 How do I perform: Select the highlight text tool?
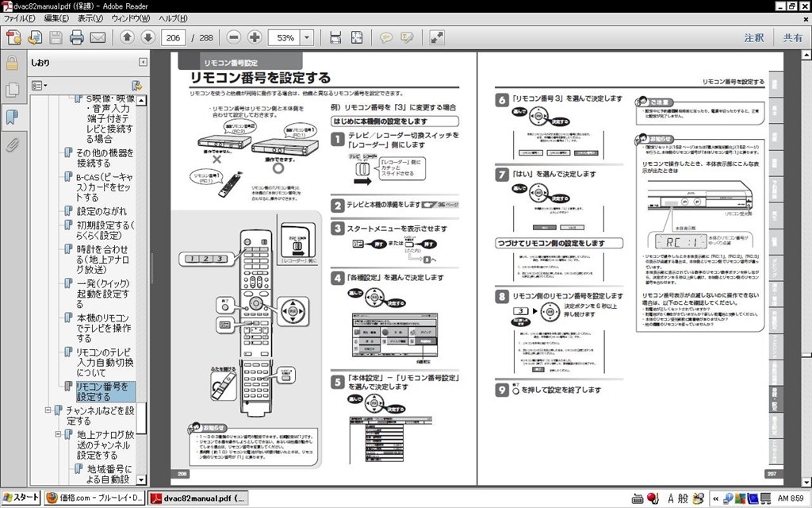coord(407,37)
